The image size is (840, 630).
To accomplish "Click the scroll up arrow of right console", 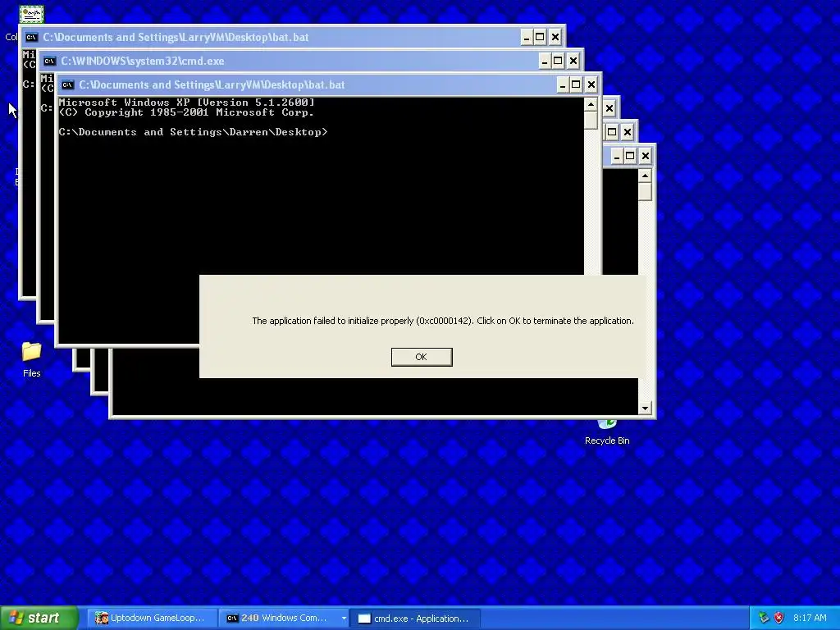I will point(645,176).
